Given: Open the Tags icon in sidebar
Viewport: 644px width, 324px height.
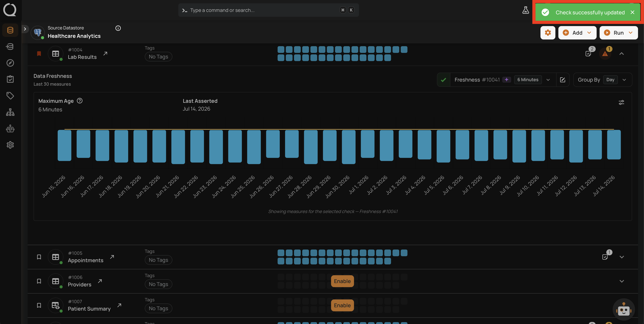Looking at the screenshot, I should pyautogui.click(x=10, y=96).
